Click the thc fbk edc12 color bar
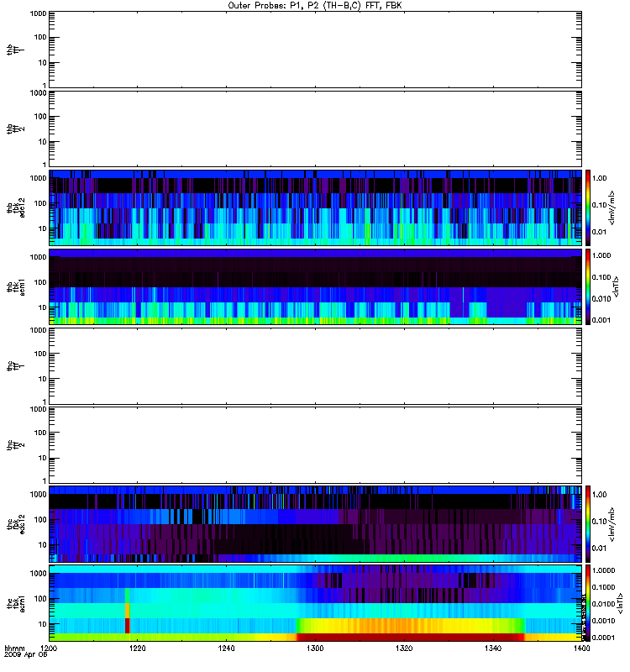 (x=588, y=523)
